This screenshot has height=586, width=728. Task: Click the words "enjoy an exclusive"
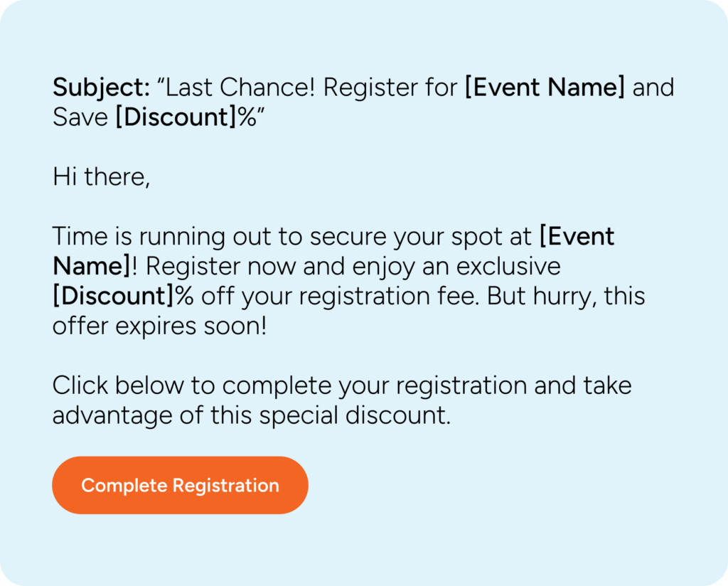[456, 267]
